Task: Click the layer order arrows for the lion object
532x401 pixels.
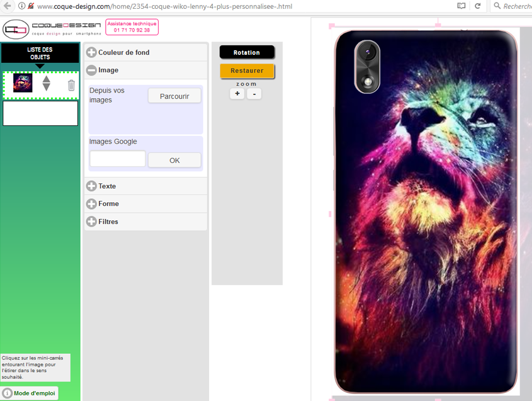Action: coord(47,84)
